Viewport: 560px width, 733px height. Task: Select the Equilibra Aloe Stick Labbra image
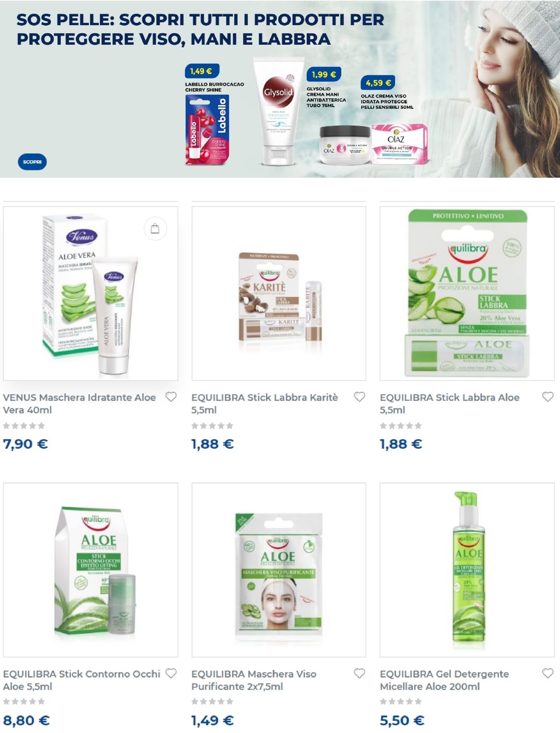(x=467, y=294)
